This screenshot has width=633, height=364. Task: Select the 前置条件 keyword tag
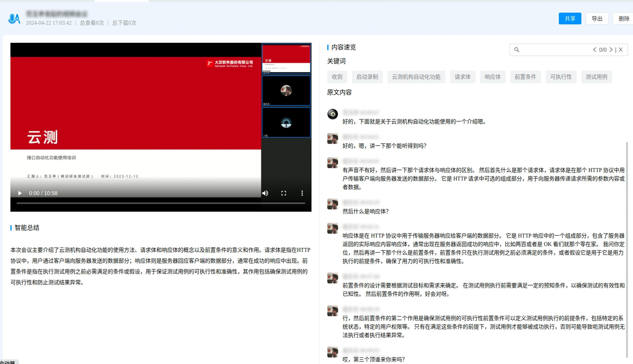[x=525, y=77]
